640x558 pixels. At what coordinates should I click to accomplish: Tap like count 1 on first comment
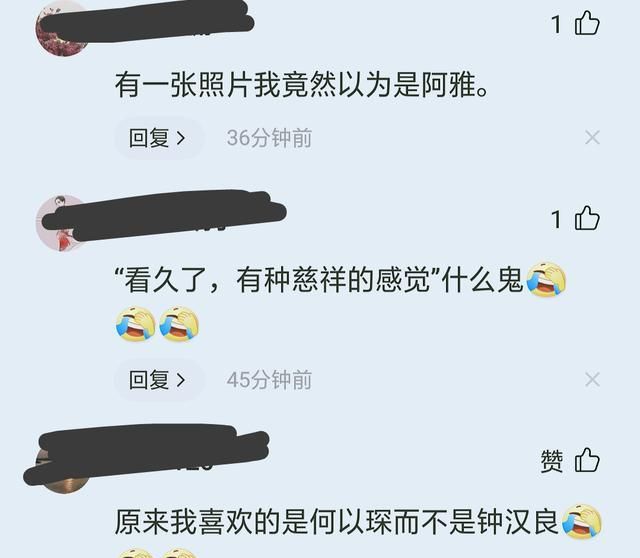pos(556,24)
